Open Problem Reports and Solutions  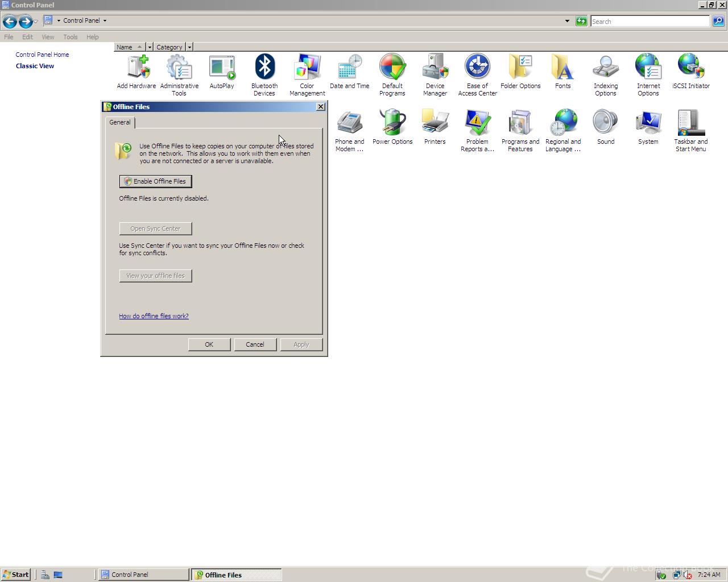point(478,131)
